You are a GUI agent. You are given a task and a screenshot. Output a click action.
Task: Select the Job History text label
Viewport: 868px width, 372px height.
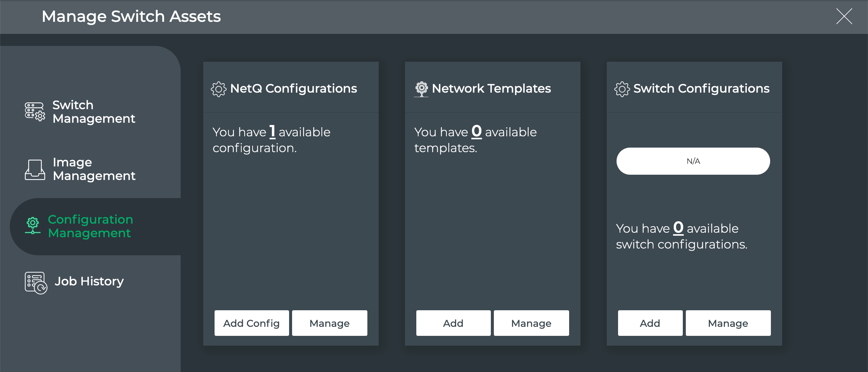[x=89, y=281]
